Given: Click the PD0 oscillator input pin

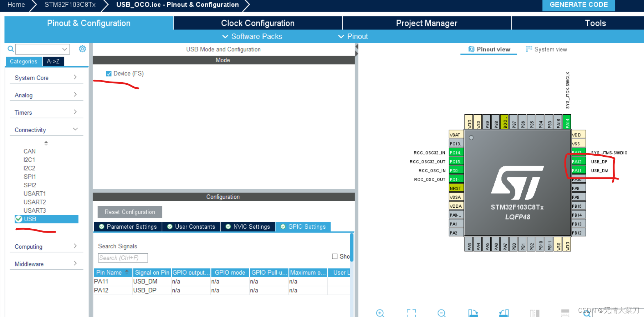Looking at the screenshot, I should click(456, 170).
